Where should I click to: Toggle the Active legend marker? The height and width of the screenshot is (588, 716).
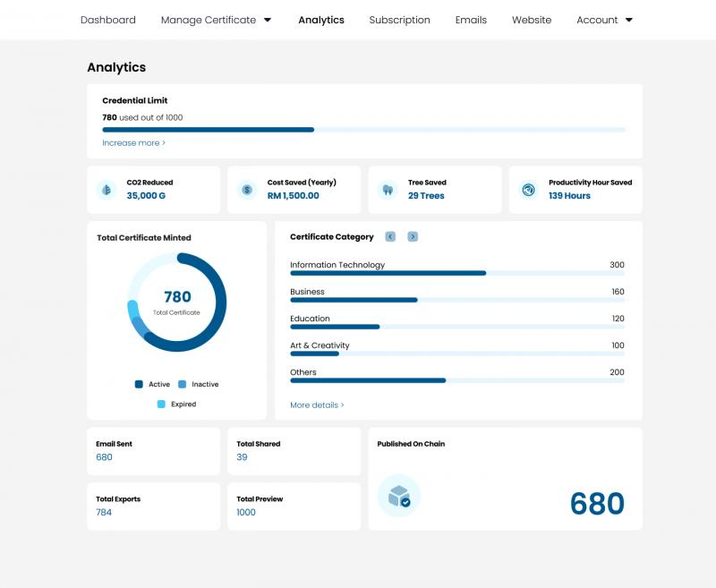(x=139, y=384)
